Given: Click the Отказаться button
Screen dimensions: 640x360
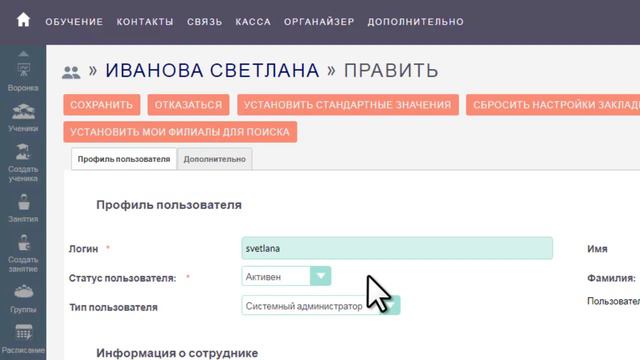Looking at the screenshot, I should click(x=188, y=105).
